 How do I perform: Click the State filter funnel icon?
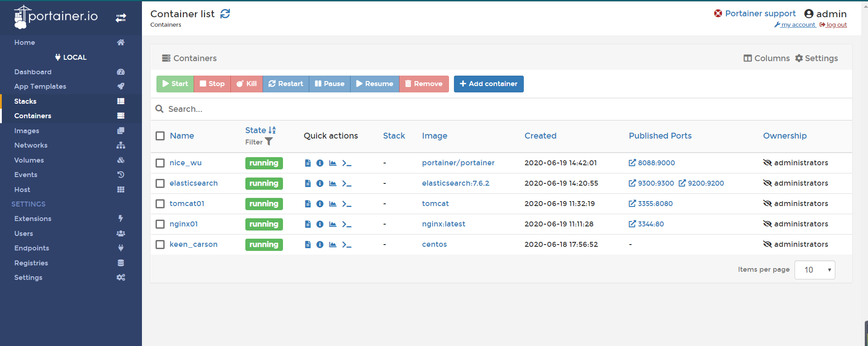point(268,142)
